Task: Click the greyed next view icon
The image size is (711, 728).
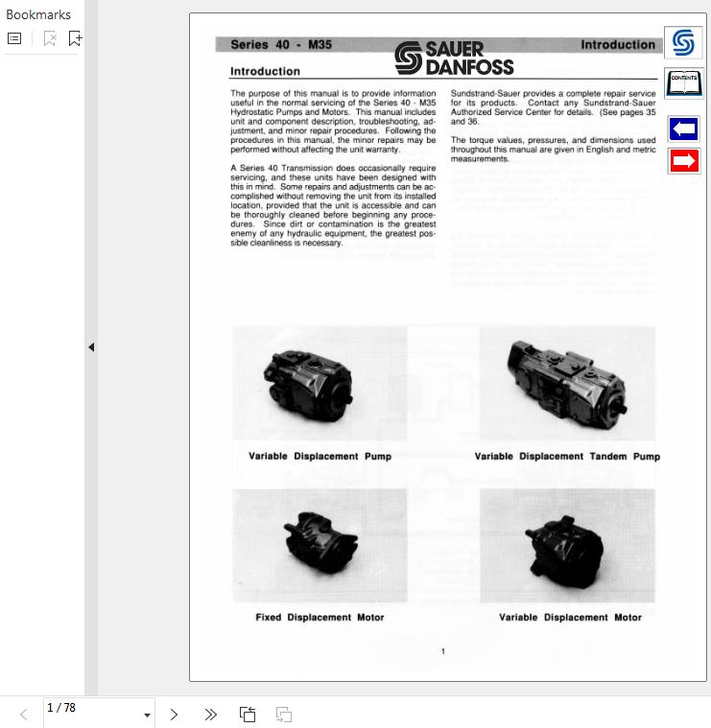Action: (x=284, y=715)
